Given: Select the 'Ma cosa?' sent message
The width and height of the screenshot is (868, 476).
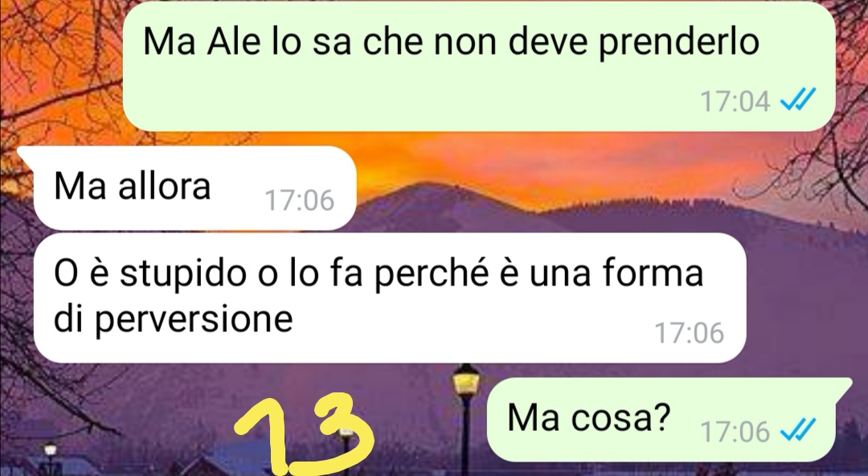Looking at the screenshot, I should click(661, 420).
